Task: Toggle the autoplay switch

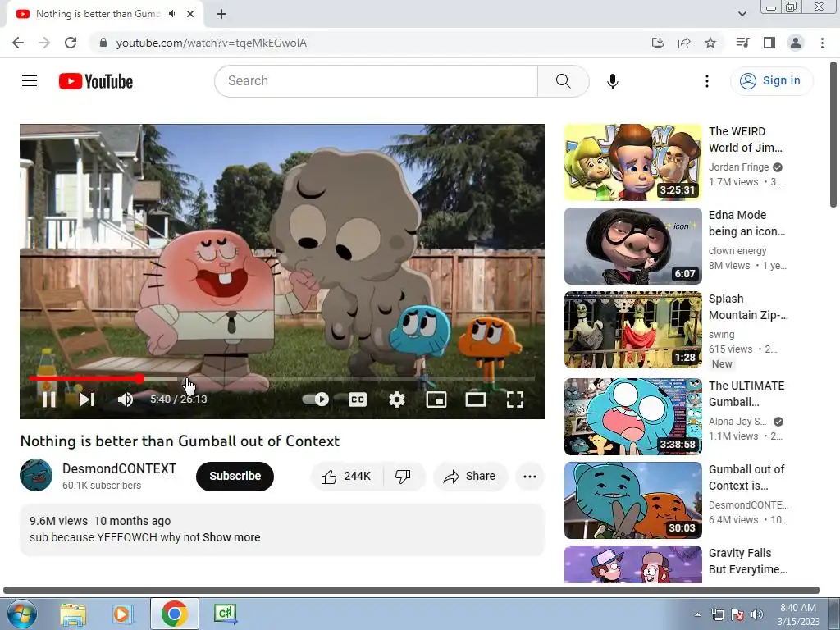Action: point(316,399)
